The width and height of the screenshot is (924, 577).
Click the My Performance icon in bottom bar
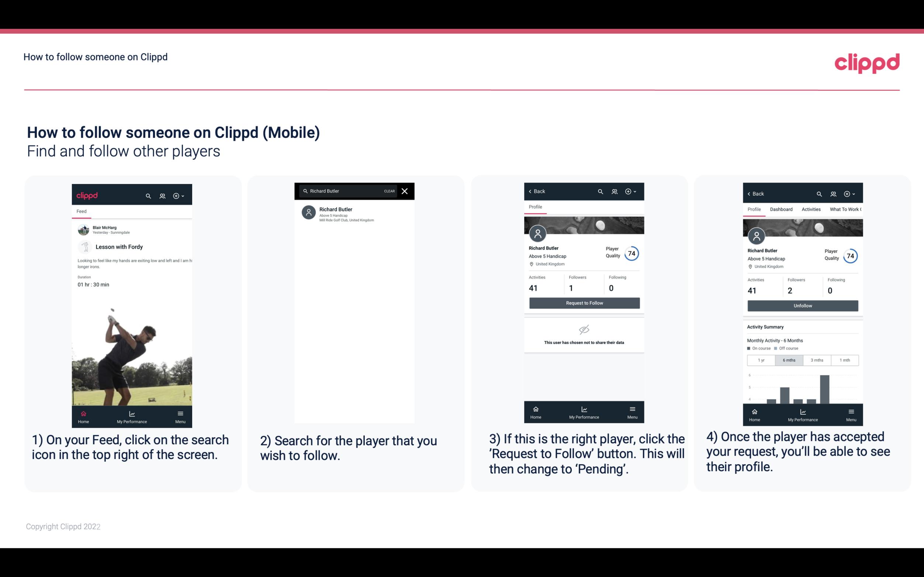point(132,412)
